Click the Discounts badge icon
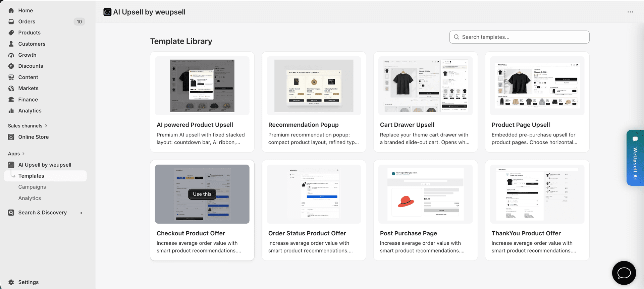 click(x=11, y=66)
